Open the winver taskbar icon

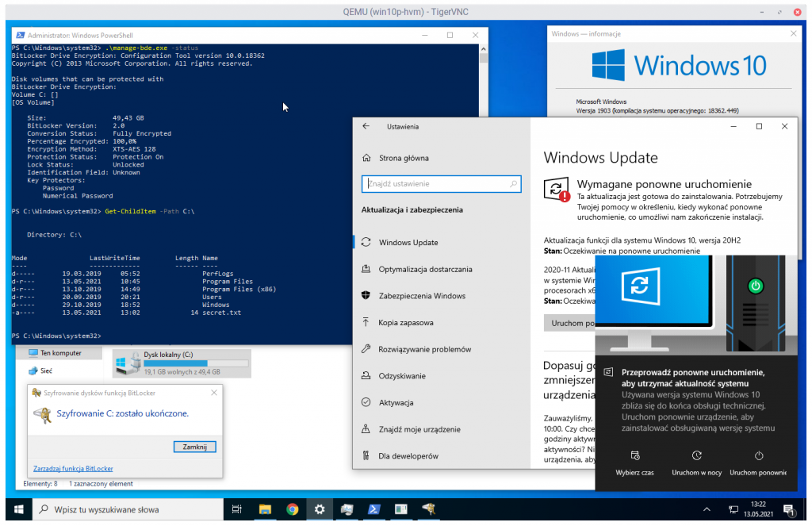click(400, 510)
